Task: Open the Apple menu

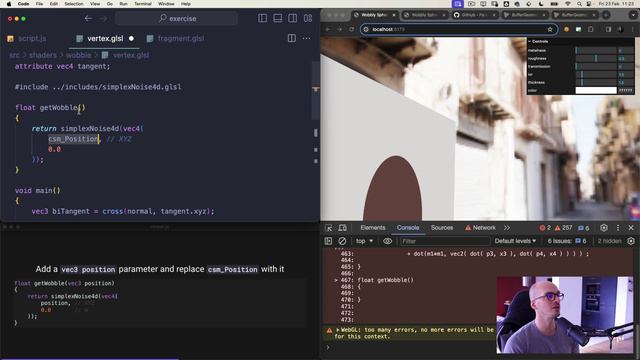Action: pos(9,4)
